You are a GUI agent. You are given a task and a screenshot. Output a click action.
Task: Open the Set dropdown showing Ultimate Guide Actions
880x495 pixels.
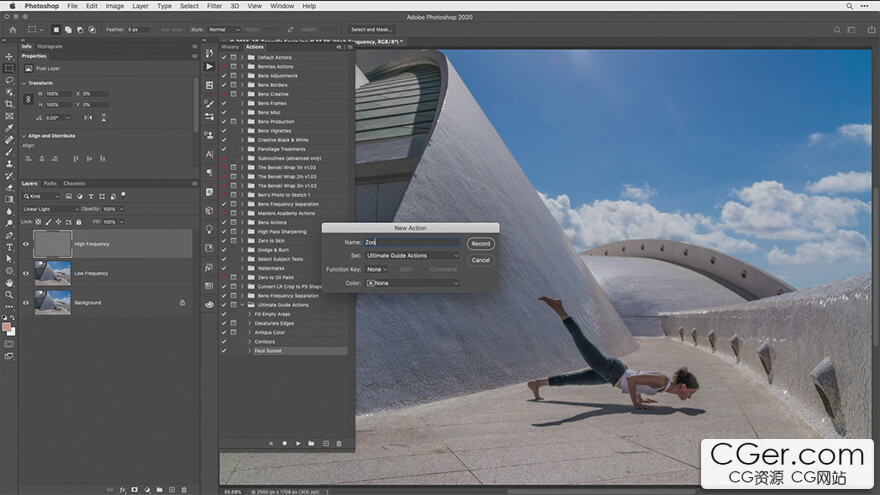412,256
